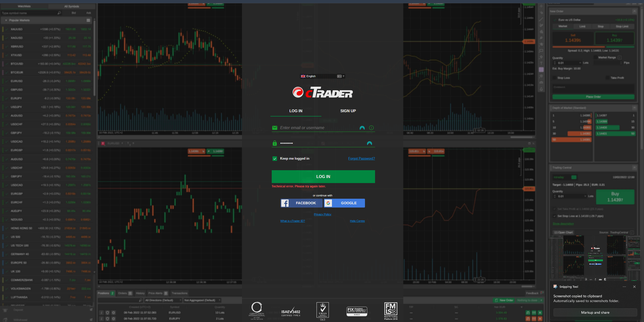Open New Order Quantity lots dropdown

click(580, 63)
